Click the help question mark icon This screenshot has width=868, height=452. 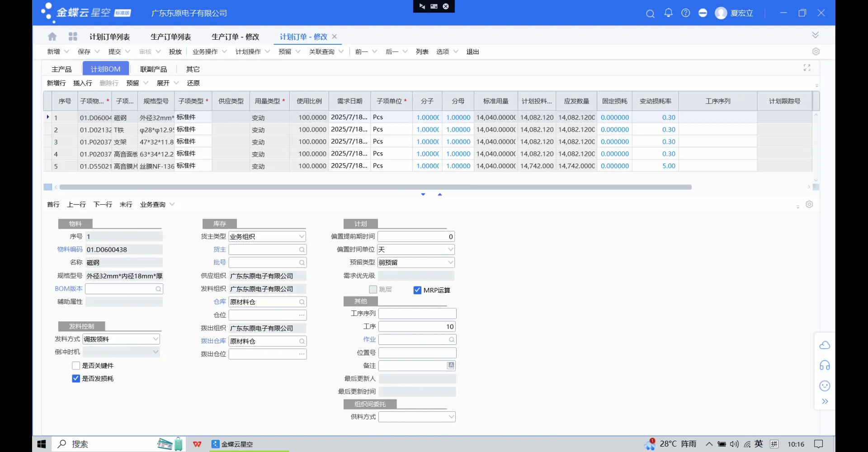pos(685,13)
